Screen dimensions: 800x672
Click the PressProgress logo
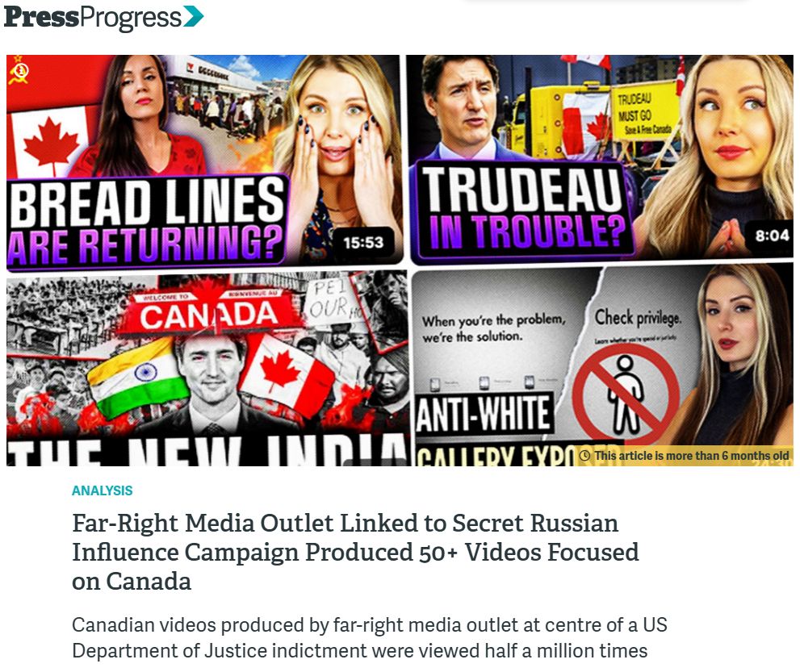tap(103, 17)
